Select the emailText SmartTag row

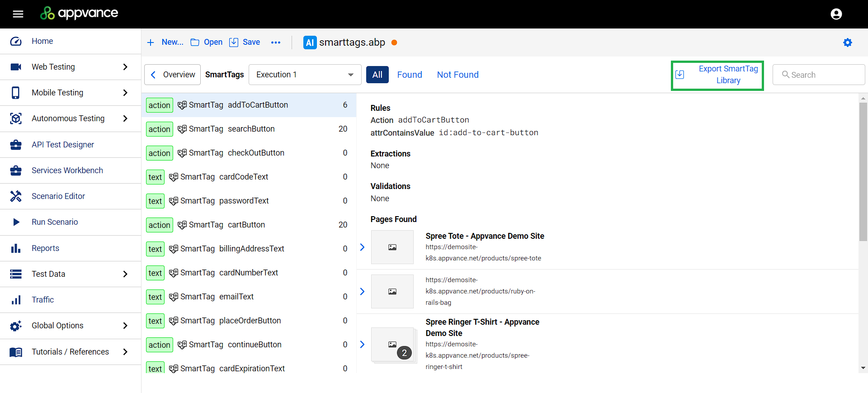249,297
